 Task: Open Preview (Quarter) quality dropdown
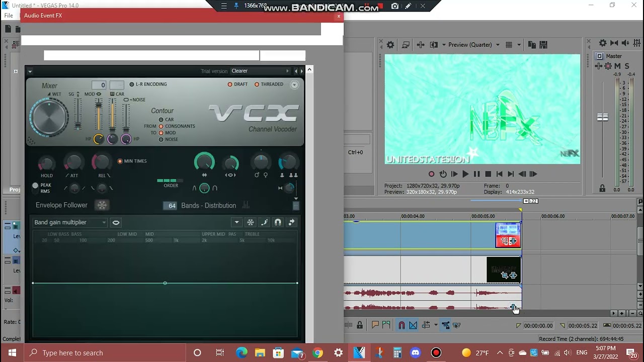473,45
